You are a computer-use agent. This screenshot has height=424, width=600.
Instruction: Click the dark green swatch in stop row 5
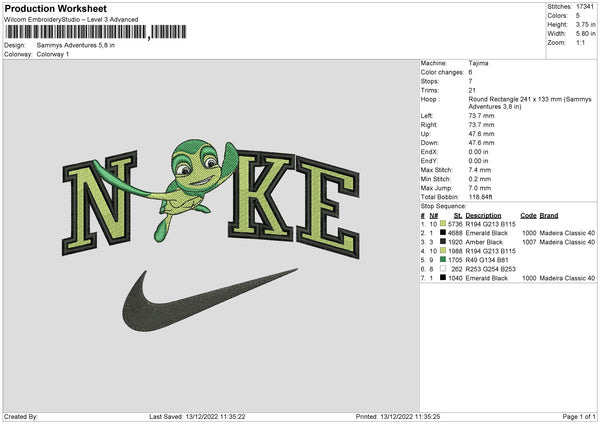443,259
